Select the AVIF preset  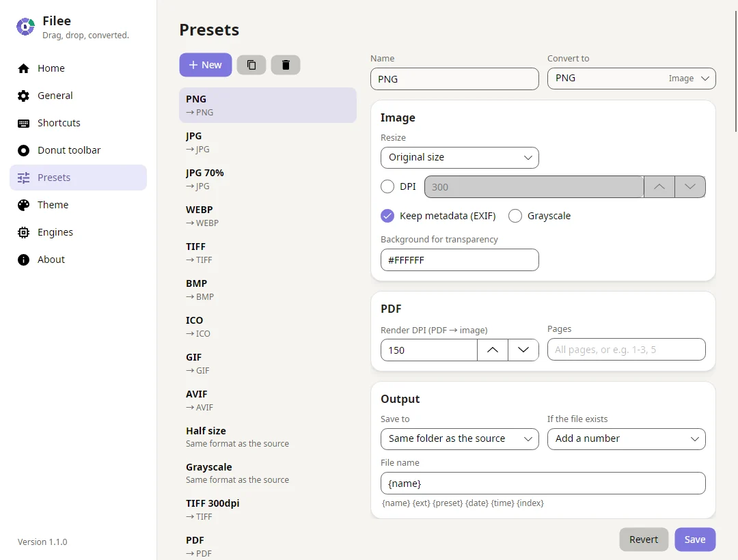pos(267,401)
